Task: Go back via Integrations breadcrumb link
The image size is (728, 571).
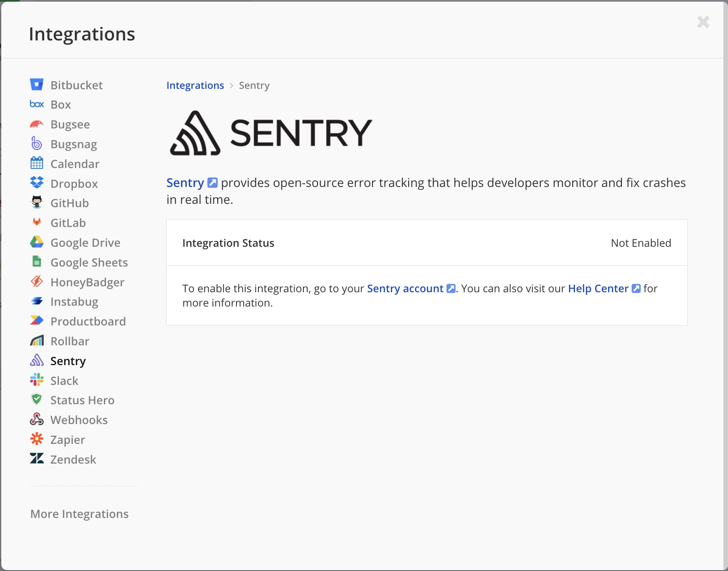Action: [195, 85]
